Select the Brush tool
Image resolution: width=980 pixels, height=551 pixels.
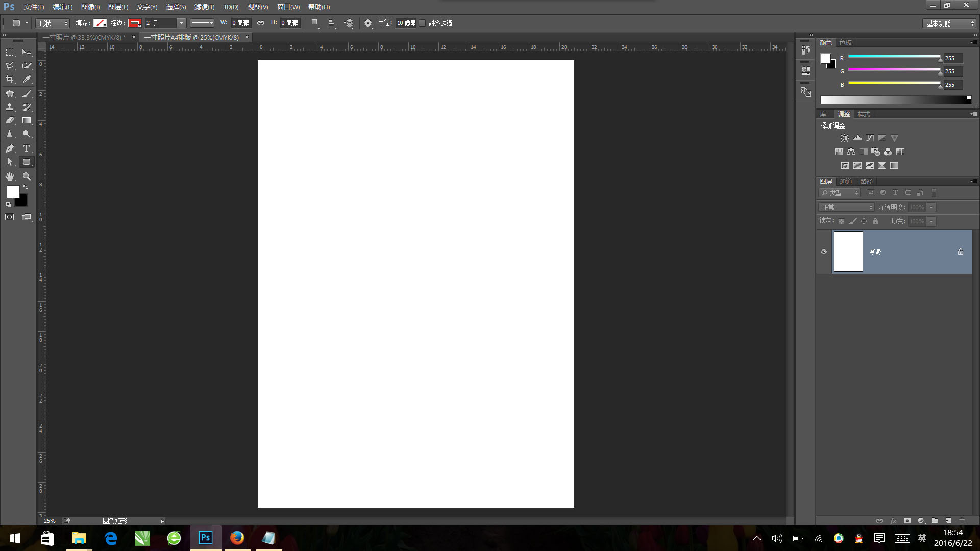(27, 94)
